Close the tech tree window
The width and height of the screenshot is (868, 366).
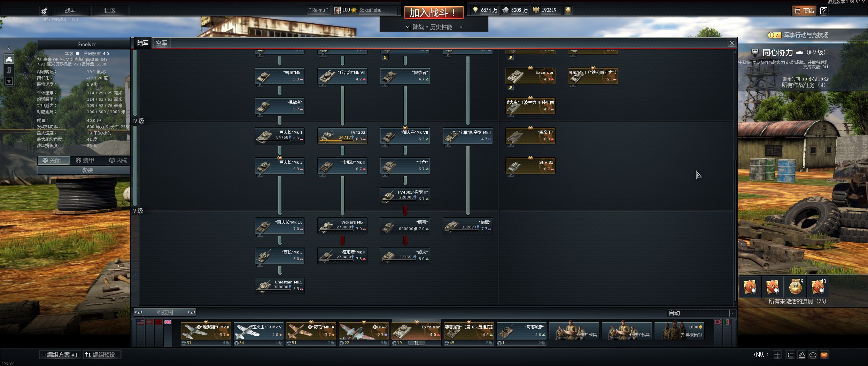click(731, 43)
